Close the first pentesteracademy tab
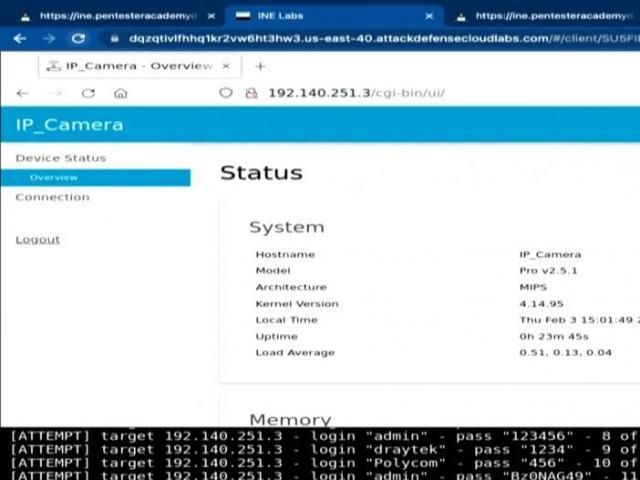 click(x=209, y=16)
